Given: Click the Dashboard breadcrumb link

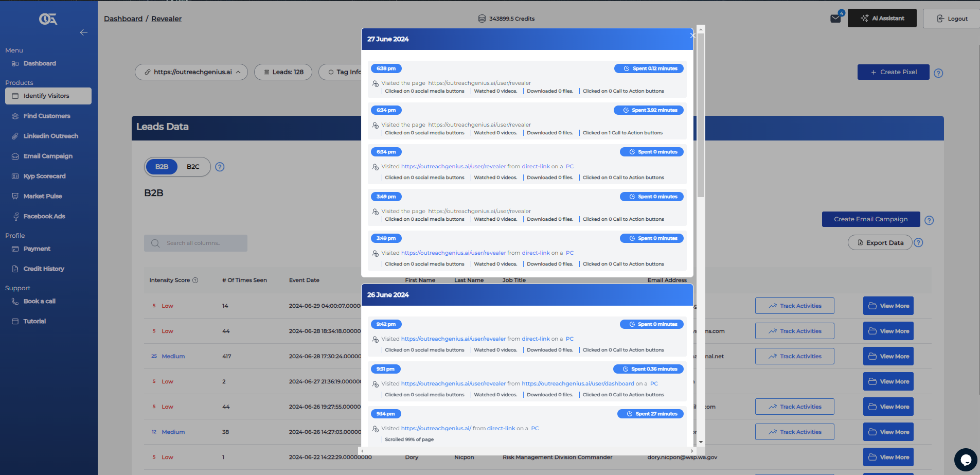Looking at the screenshot, I should tap(123, 19).
